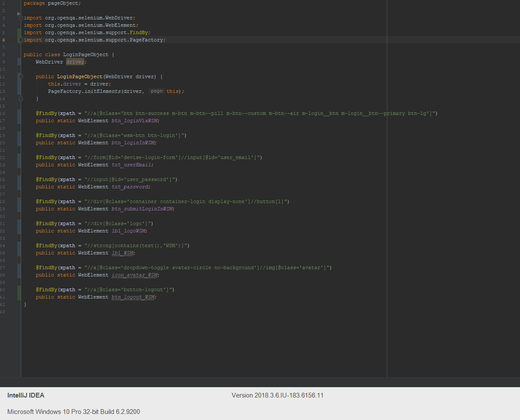The height and width of the screenshot is (420, 520).
Task: Click line number 42 in the gutter
Action: (3, 304)
